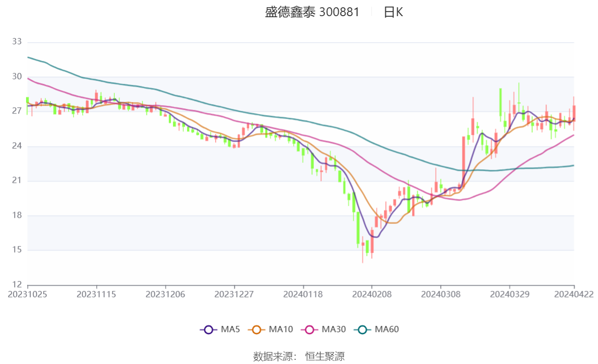Toggle the MA10 orange legend circle

(x=256, y=330)
